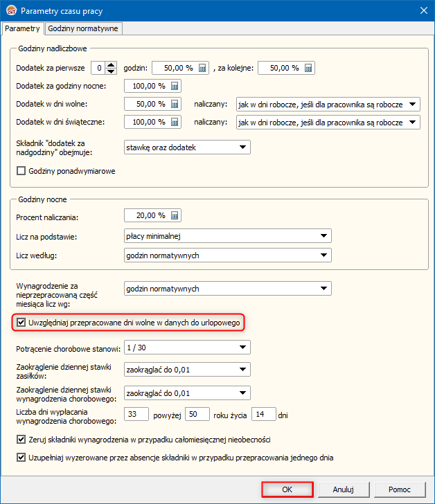Toggle 'Uzupełniaj wyzerowane przez absencje składniki' checkbox

tap(21, 458)
